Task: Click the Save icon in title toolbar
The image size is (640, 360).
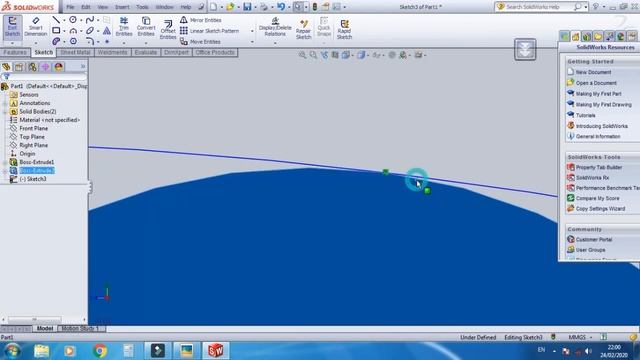Action: [247, 7]
